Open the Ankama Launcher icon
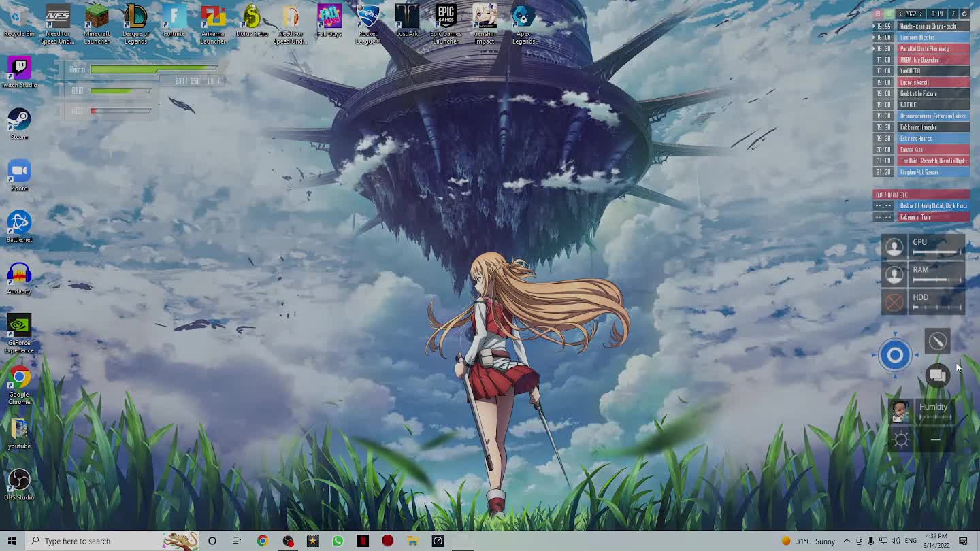Viewport: 980px width, 551px height. [213, 24]
